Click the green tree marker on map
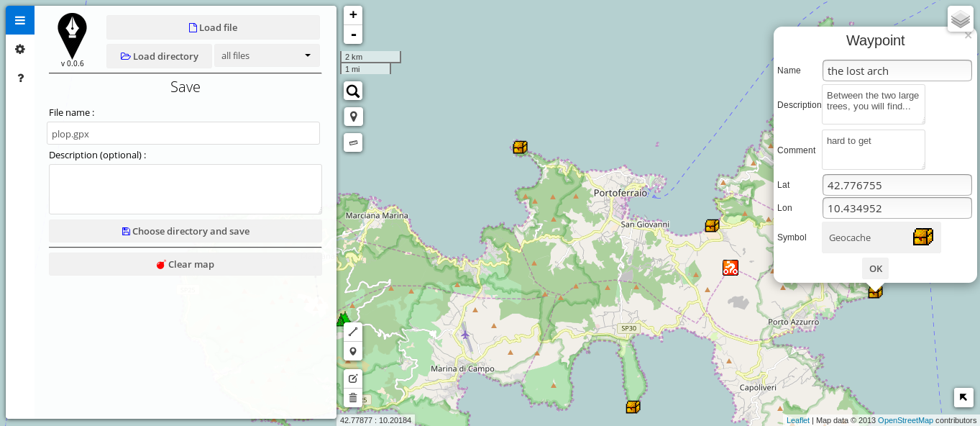Image resolution: width=980 pixels, height=426 pixels. [x=343, y=319]
